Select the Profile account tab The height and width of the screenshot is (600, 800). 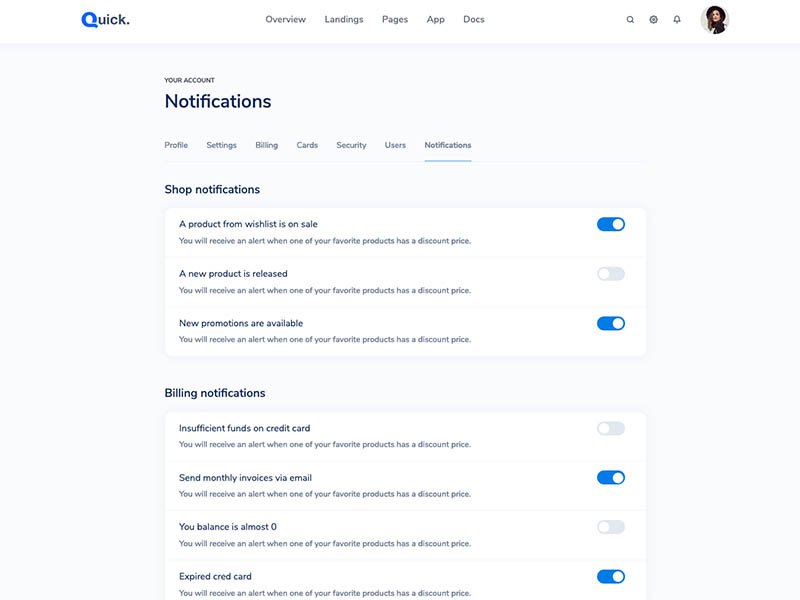(x=176, y=145)
